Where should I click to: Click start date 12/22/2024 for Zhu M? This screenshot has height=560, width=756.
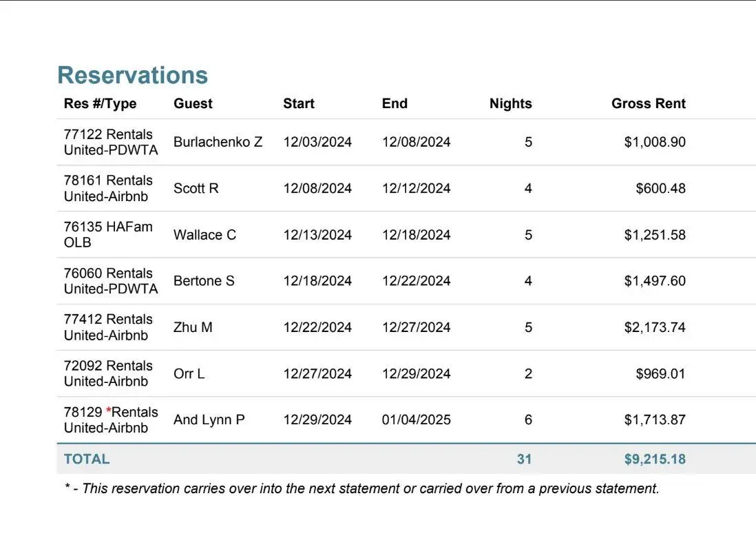coord(317,327)
